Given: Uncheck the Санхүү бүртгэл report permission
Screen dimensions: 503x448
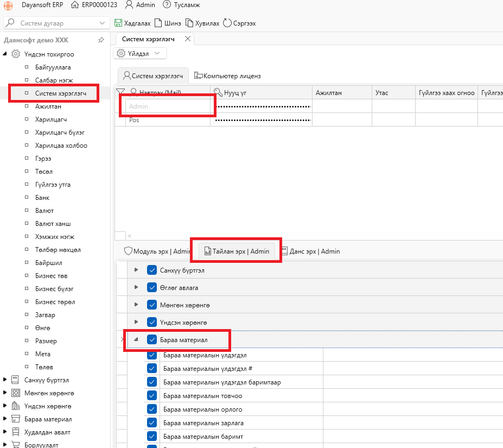Looking at the screenshot, I should tap(152, 270).
